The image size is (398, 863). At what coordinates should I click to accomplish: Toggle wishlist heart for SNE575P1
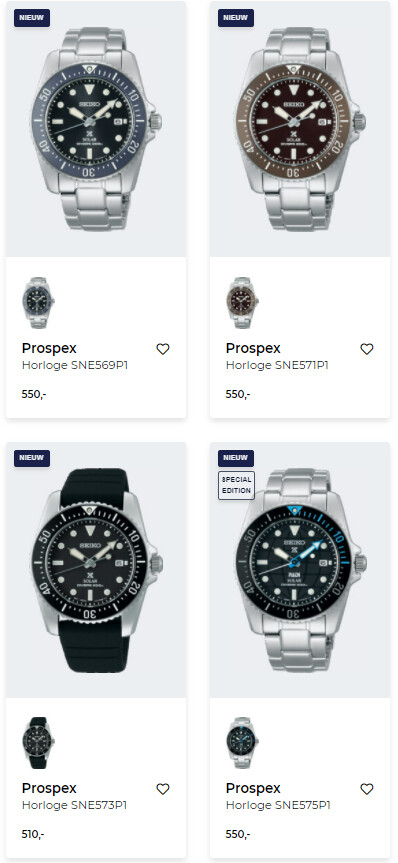[367, 789]
